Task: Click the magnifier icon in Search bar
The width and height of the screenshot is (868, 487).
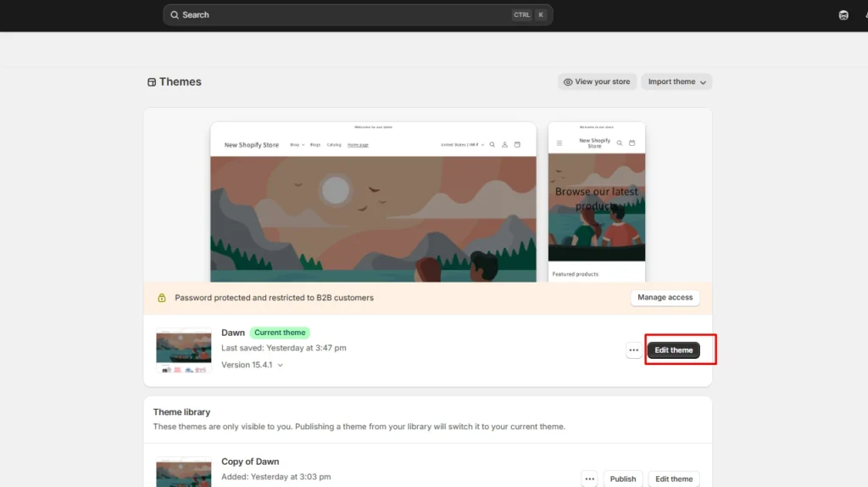Action: pos(175,15)
